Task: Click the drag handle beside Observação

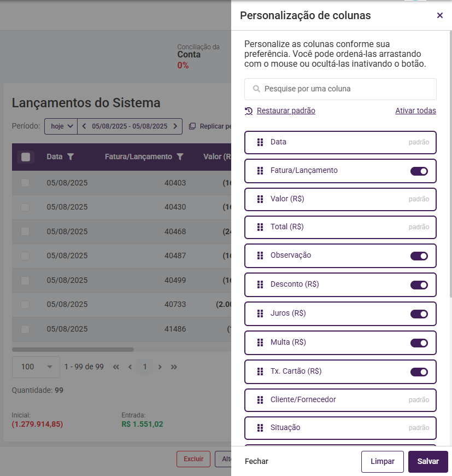Action: pyautogui.click(x=260, y=256)
